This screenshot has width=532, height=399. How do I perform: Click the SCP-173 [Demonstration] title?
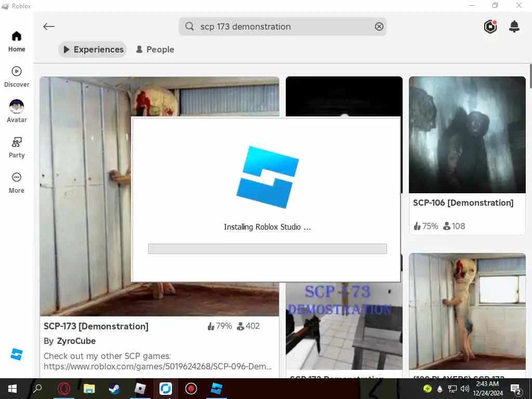coord(96,326)
